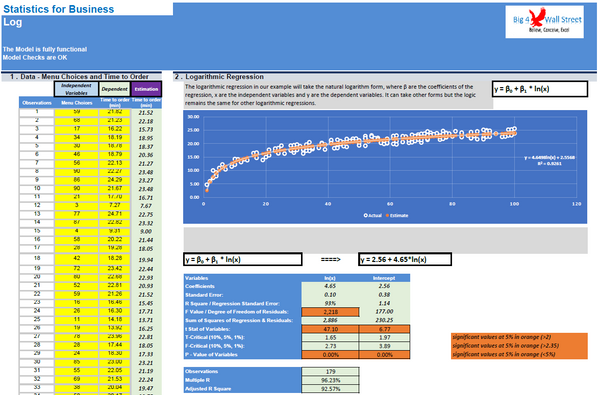The image size is (600, 395).
Task: Click the top-right formula box y = β0 + β1 * ln(x)
Action: 540,89
